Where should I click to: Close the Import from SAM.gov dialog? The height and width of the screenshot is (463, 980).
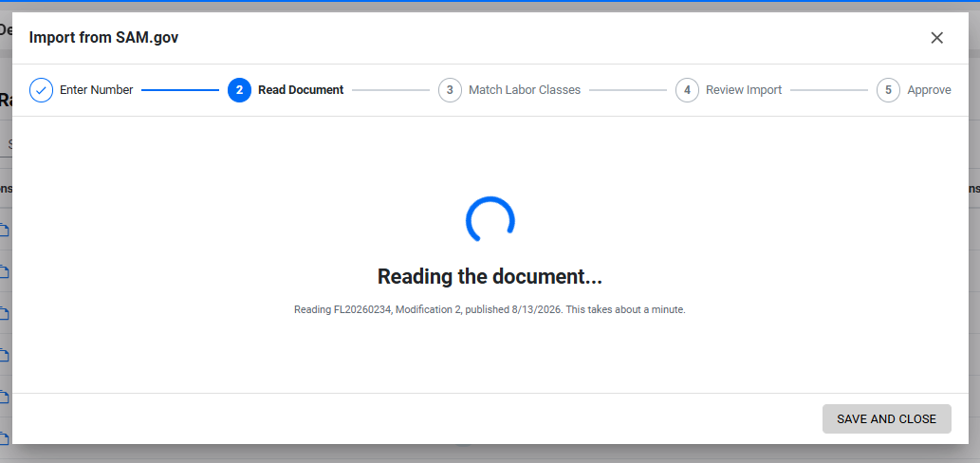pyautogui.click(x=936, y=38)
